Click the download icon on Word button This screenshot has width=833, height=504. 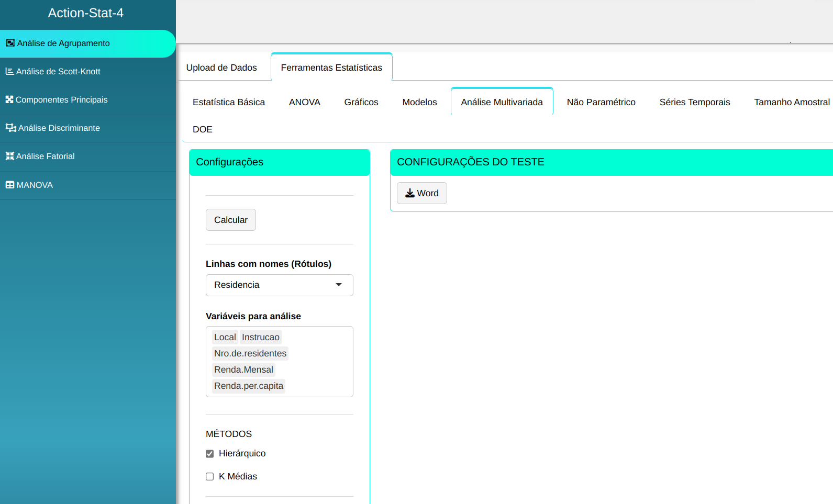click(410, 193)
